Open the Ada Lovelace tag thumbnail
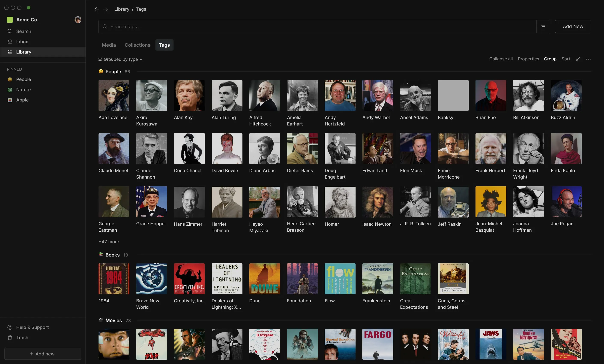This screenshot has width=604, height=364. coord(114,95)
